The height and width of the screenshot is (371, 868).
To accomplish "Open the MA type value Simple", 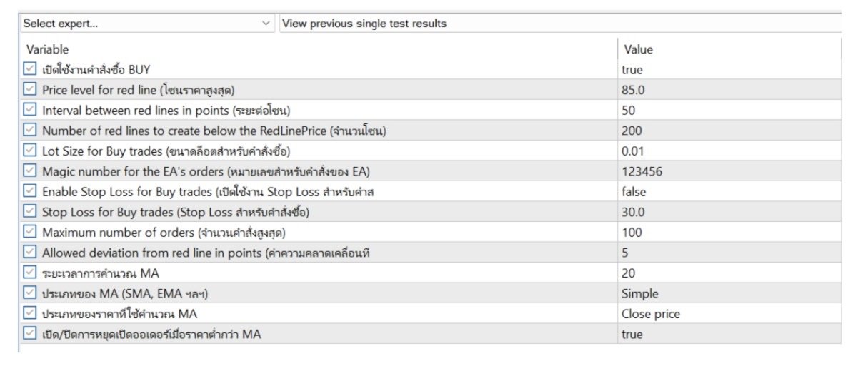I will (x=640, y=293).
